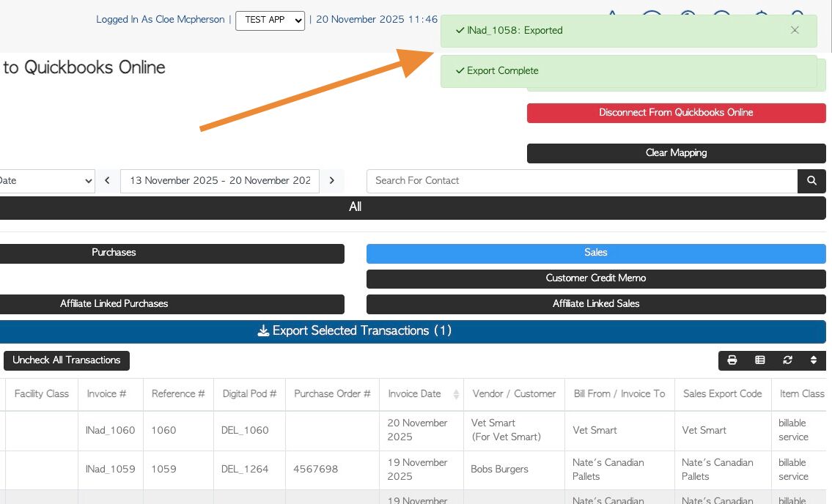The width and height of the screenshot is (832, 504).
Task: Select the All filter bar
Action: (x=412, y=207)
